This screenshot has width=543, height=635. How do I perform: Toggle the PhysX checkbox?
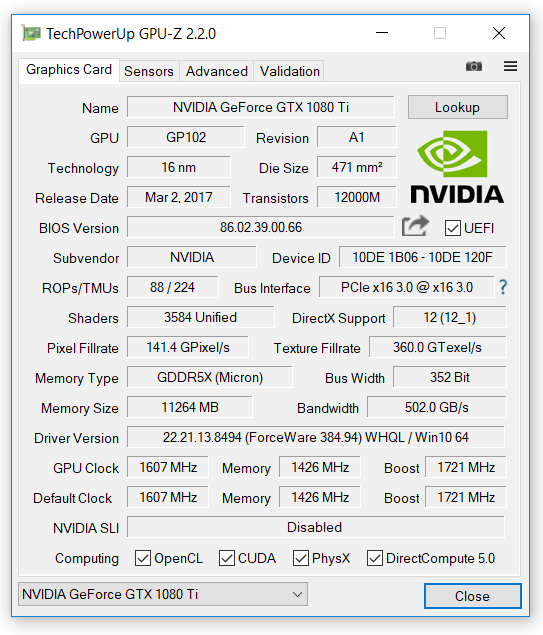pyautogui.click(x=300, y=558)
